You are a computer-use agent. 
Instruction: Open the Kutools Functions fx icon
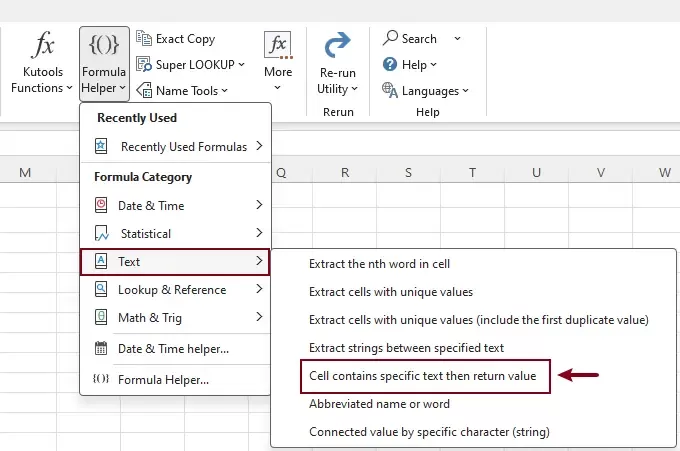tap(43, 44)
